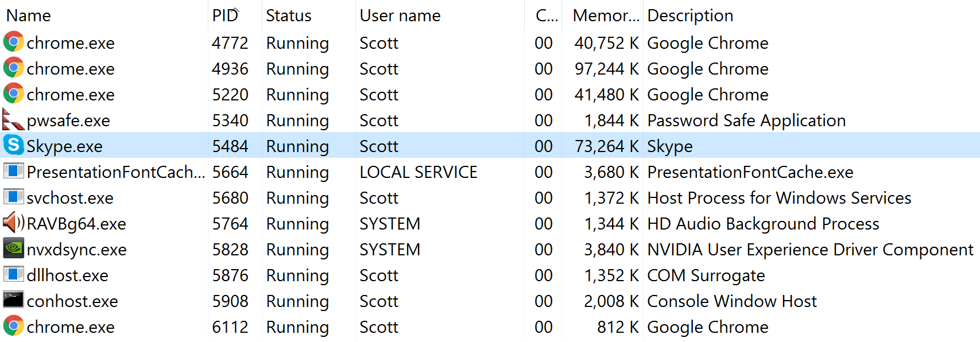The image size is (980, 342).
Task: Click the nvxdsync.exe NVIDIA icon
Action: click(13, 248)
